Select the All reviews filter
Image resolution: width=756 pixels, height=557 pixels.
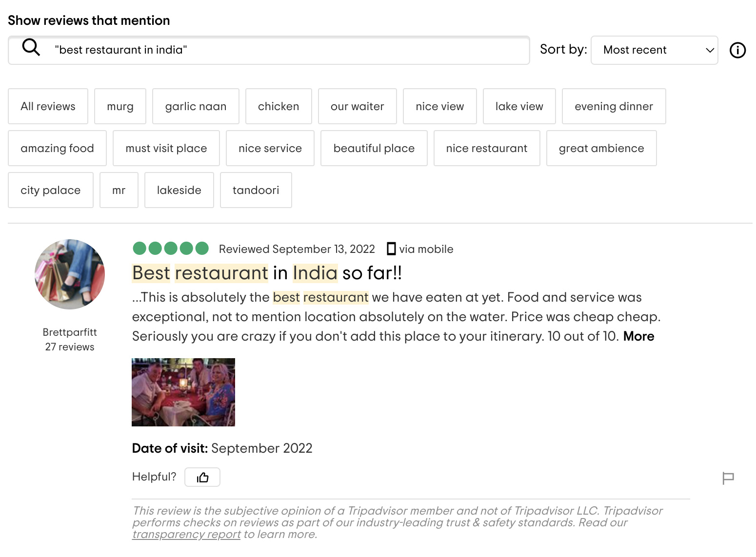pos(48,106)
